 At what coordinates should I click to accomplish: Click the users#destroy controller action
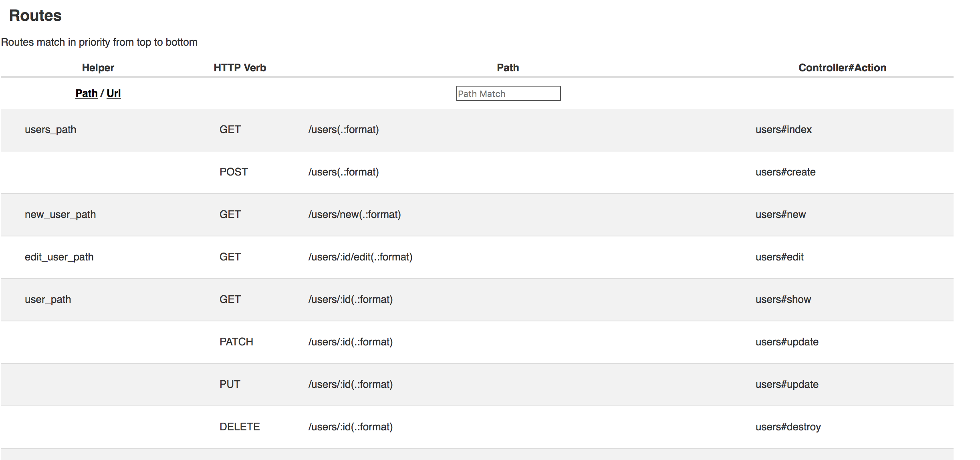pyautogui.click(x=788, y=427)
